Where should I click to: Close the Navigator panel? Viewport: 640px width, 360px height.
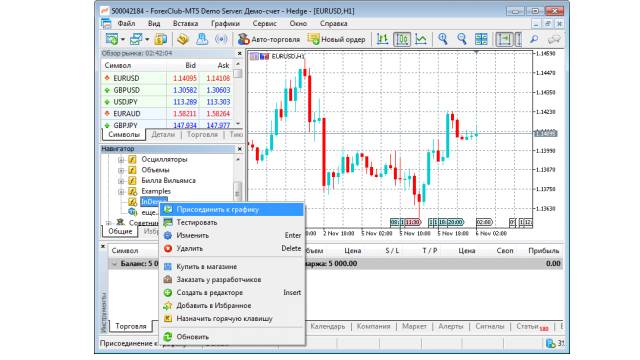[x=240, y=149]
